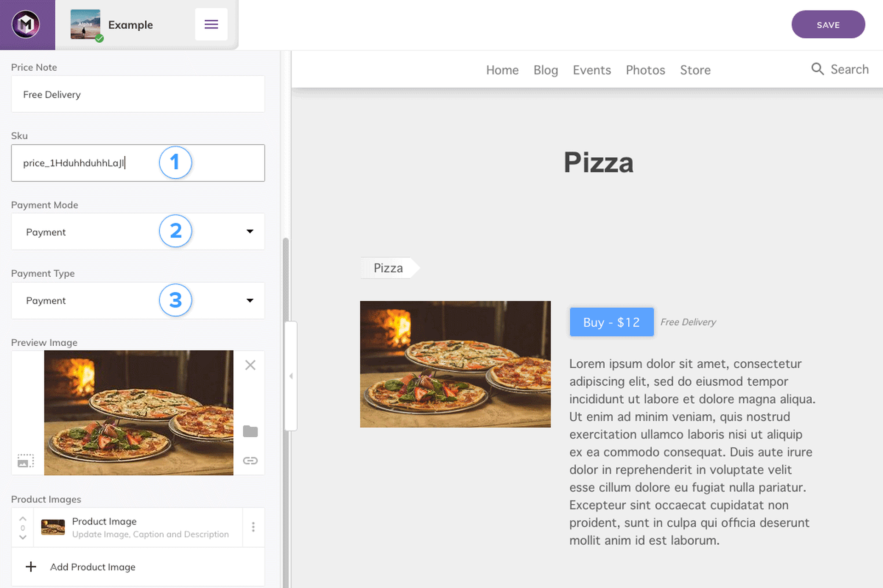Click the purple M app logo
This screenshot has height=588, width=883.
[x=26, y=24]
